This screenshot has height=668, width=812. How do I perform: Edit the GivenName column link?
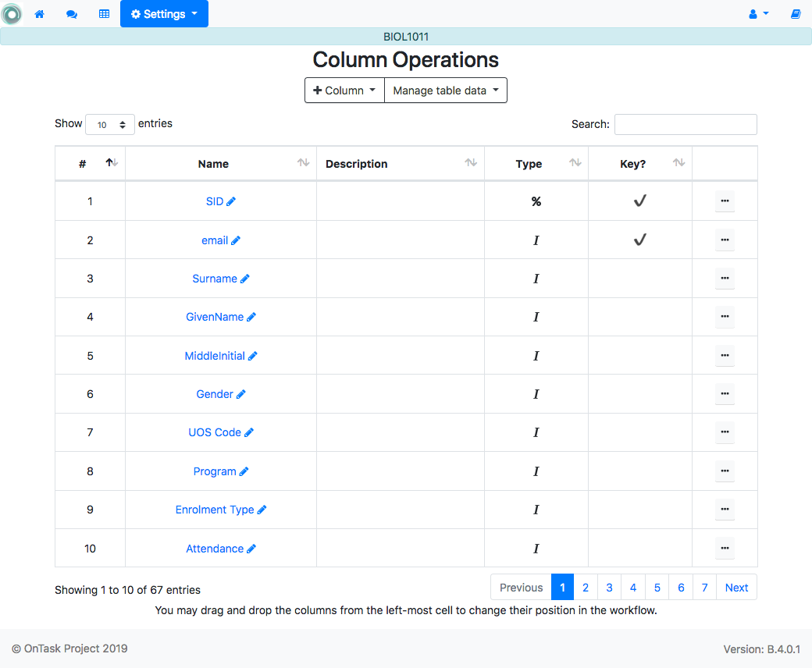click(x=221, y=317)
